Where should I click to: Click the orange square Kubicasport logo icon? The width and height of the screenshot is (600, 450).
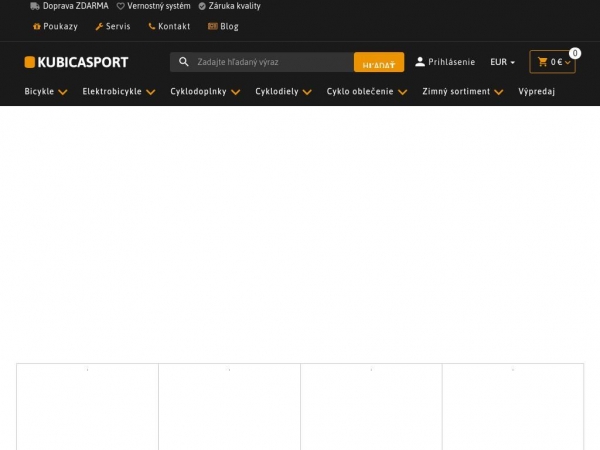[29, 62]
